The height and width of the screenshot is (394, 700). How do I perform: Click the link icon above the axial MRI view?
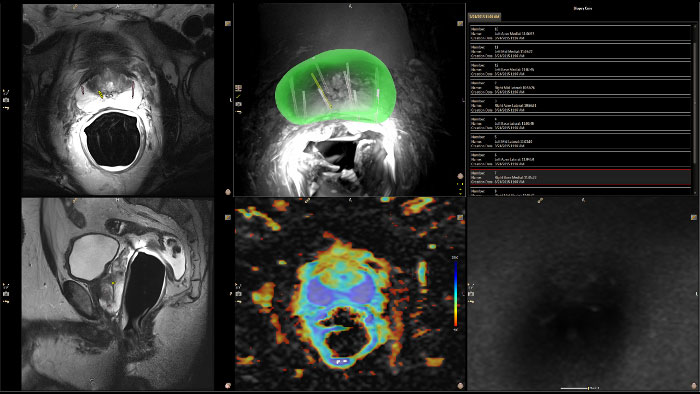pyautogui.click(x=75, y=7)
